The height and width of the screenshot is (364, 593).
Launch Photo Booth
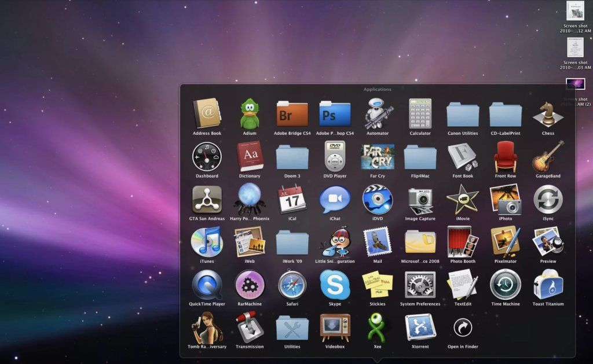463,242
